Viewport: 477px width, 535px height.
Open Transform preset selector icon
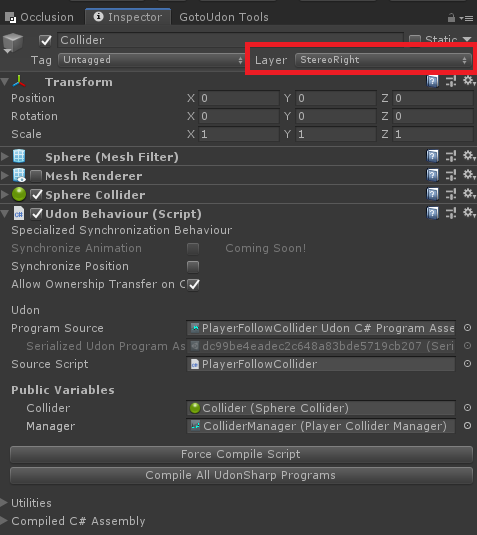click(451, 82)
